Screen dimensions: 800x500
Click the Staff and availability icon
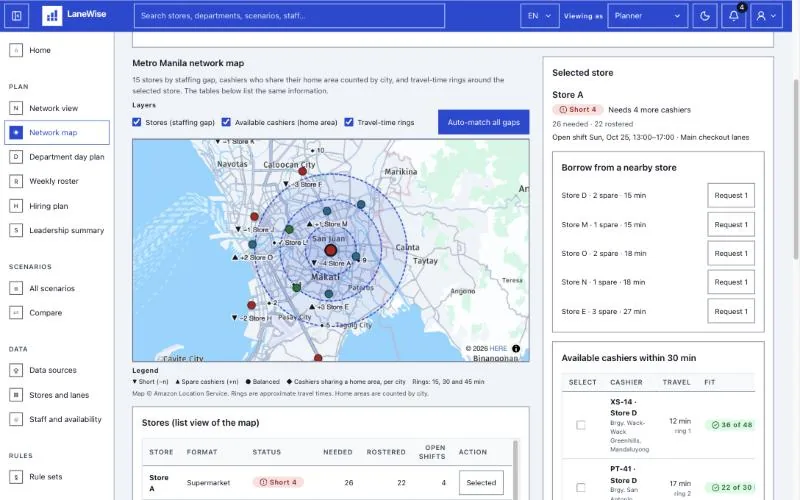pyautogui.click(x=16, y=419)
